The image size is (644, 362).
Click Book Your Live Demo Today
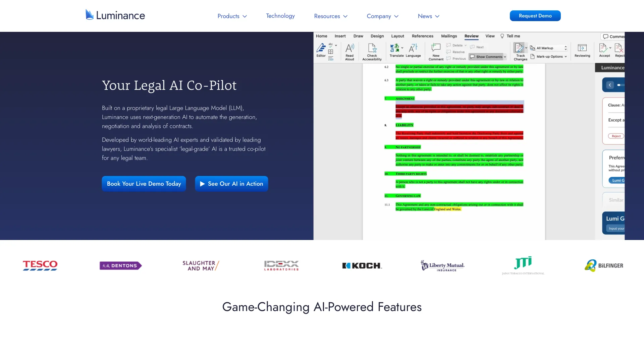point(144,183)
